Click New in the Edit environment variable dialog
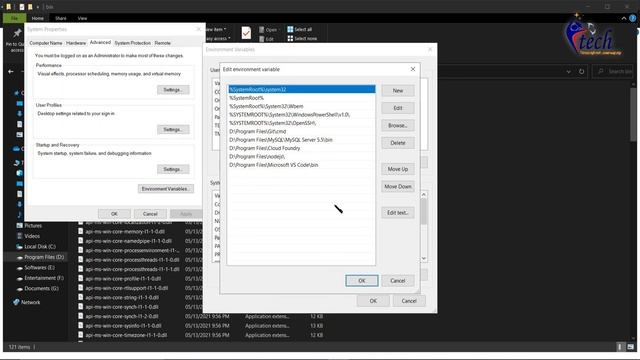The width and height of the screenshot is (640, 360). tap(398, 91)
